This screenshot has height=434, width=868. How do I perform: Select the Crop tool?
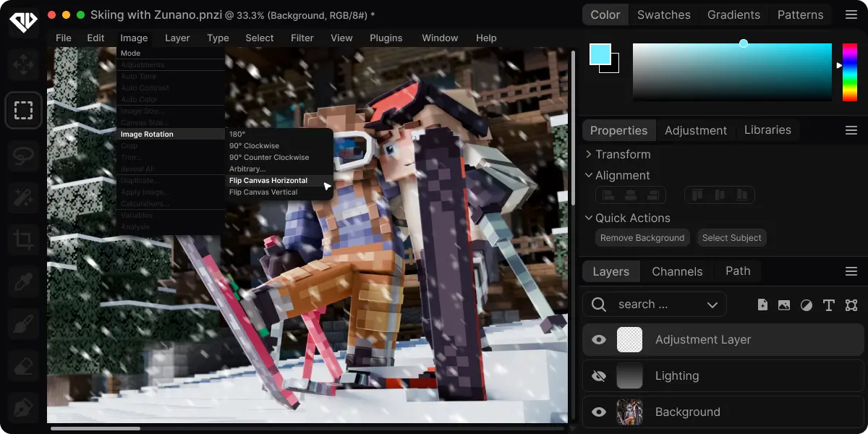(x=23, y=239)
